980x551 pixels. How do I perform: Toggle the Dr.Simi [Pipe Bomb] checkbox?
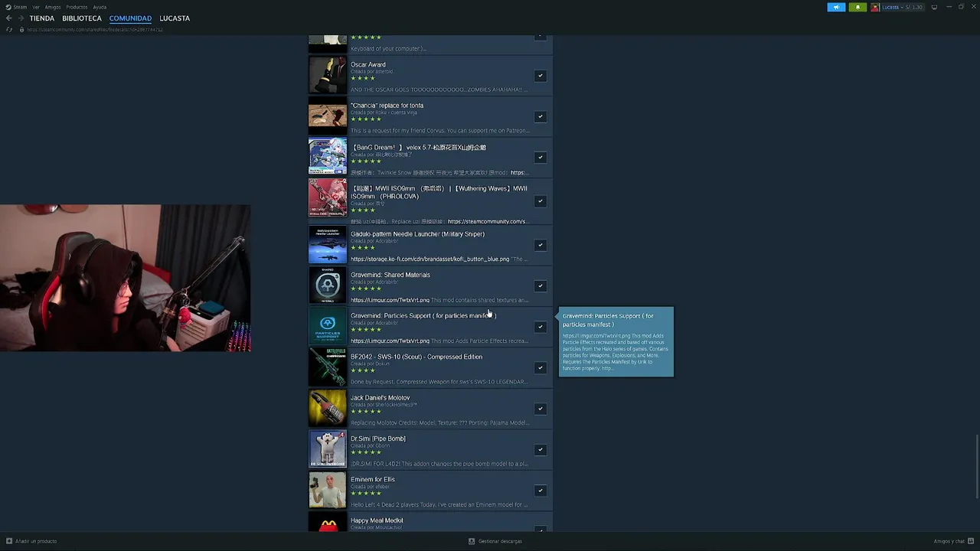pos(540,449)
